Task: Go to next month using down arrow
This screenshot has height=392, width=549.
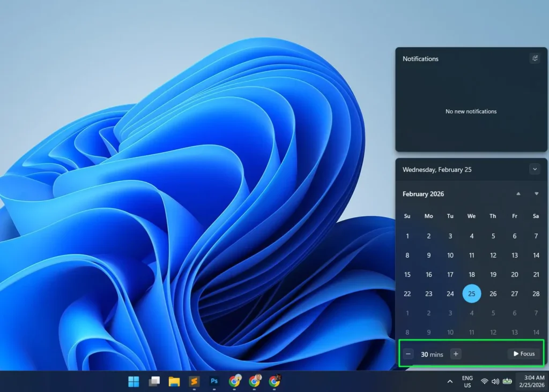Action: [x=536, y=194]
